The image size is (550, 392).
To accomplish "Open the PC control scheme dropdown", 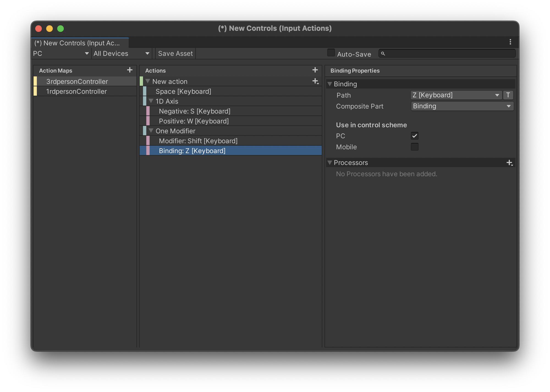I will pos(61,54).
